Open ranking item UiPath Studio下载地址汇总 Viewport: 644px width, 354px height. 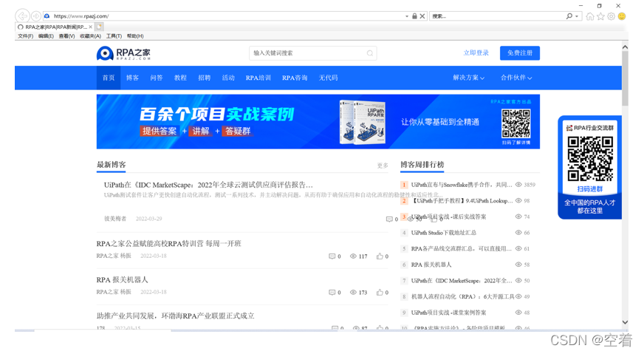click(x=444, y=233)
